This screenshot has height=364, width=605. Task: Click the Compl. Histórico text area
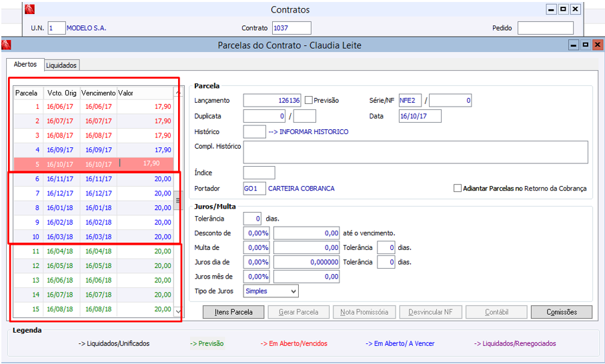point(416,152)
